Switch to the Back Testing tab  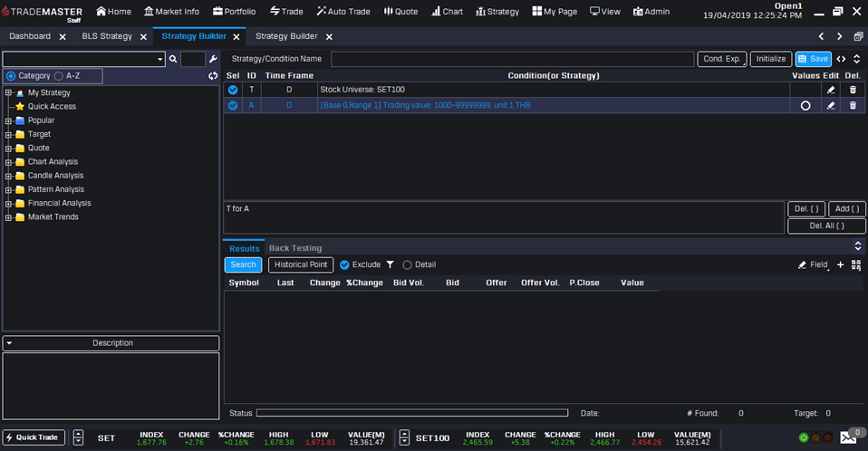point(295,248)
